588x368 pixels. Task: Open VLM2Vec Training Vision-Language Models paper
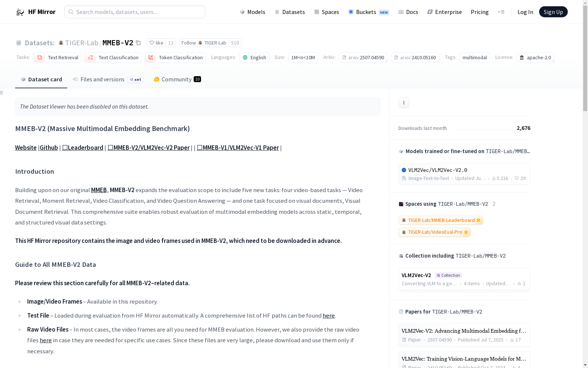(x=464, y=360)
